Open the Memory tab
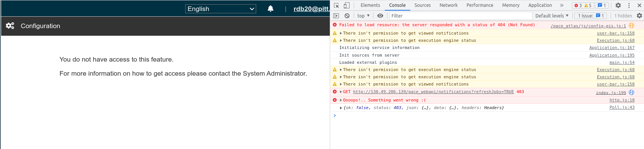 click(x=511, y=5)
